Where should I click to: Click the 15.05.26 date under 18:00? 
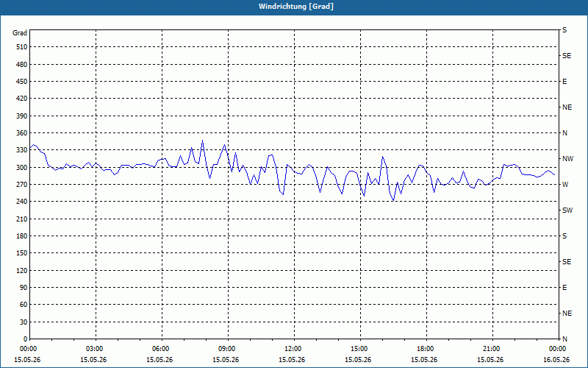coord(424,360)
